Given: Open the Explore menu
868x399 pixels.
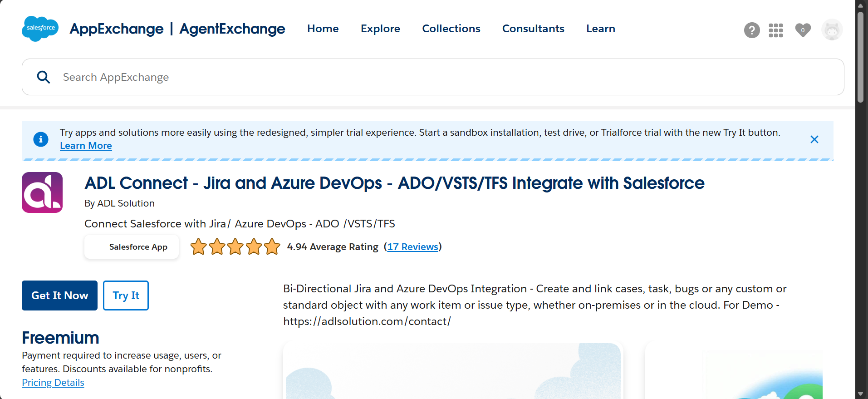Looking at the screenshot, I should [380, 29].
